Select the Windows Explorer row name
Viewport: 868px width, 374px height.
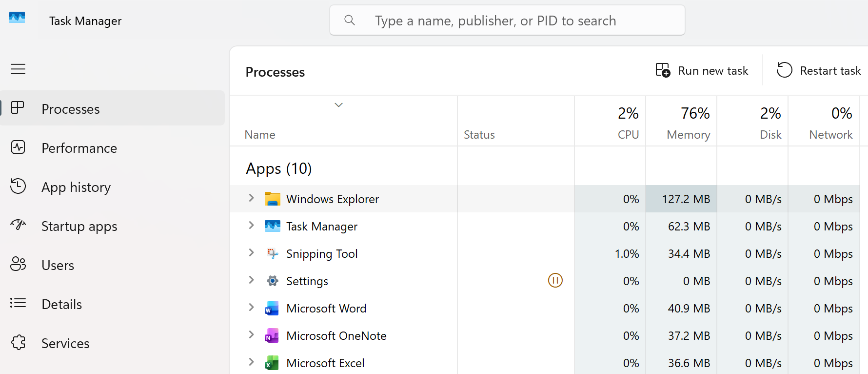pos(333,199)
